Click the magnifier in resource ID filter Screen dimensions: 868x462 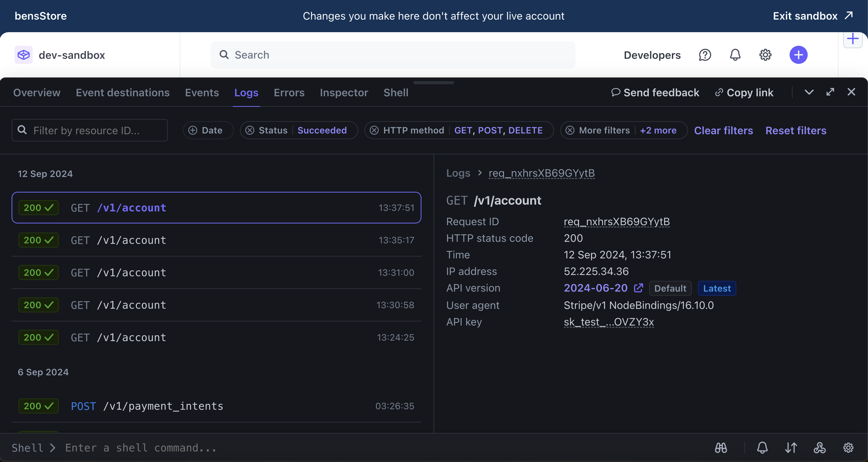(x=22, y=130)
